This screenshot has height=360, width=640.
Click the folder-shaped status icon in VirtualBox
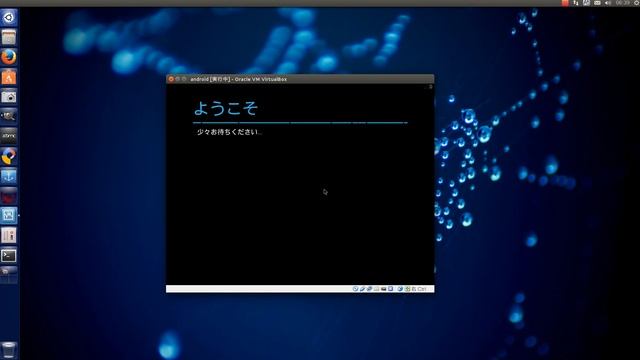point(376,289)
